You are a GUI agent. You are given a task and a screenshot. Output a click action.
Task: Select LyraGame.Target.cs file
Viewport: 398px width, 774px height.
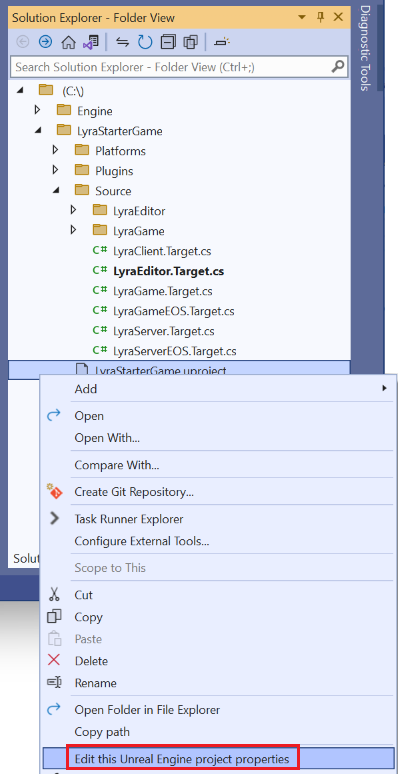tap(162, 291)
